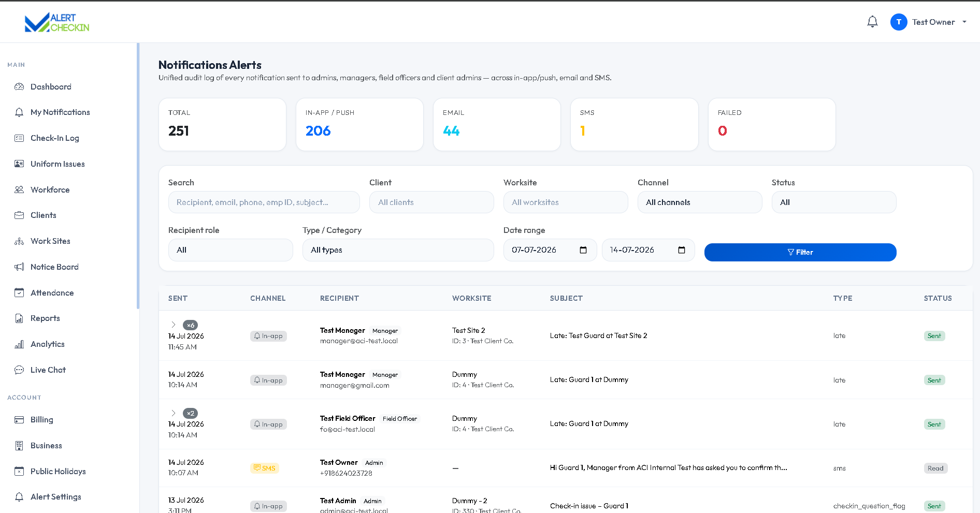Click the start date field 07-07-2026
Viewport: 980px width, 513px height.
point(550,250)
